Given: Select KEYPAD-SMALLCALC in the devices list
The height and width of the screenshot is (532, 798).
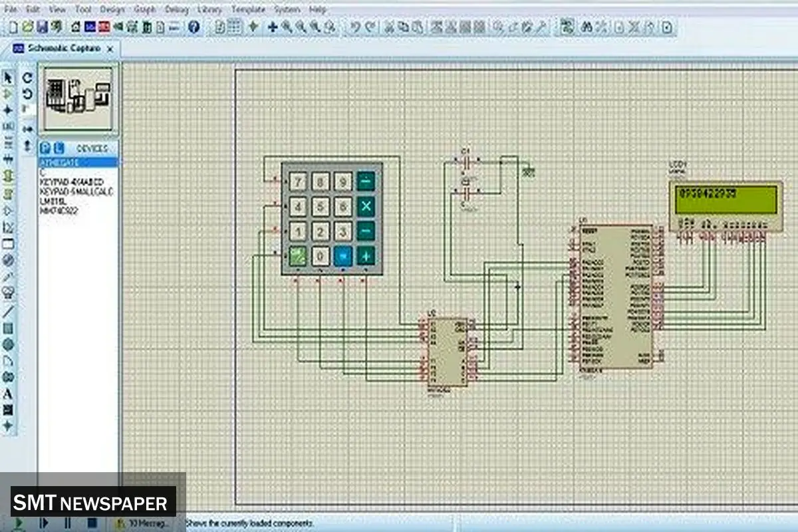Looking at the screenshot, I should coord(78,192).
